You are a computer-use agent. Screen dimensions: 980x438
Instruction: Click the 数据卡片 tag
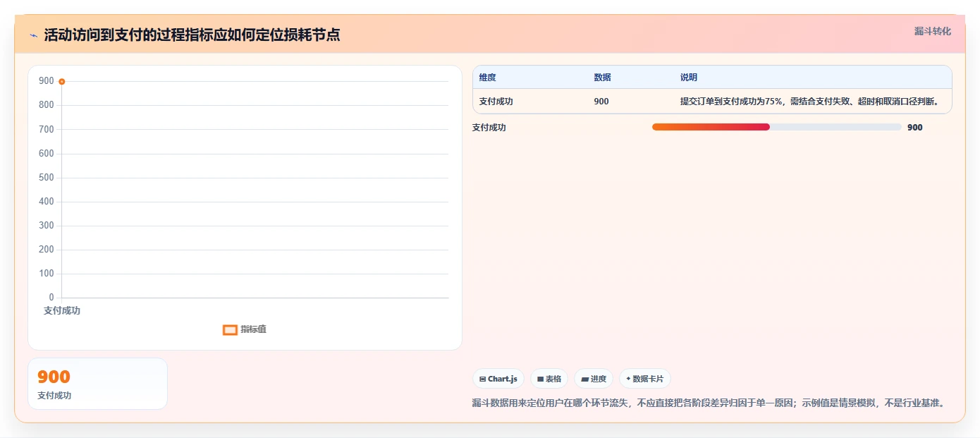click(x=644, y=379)
